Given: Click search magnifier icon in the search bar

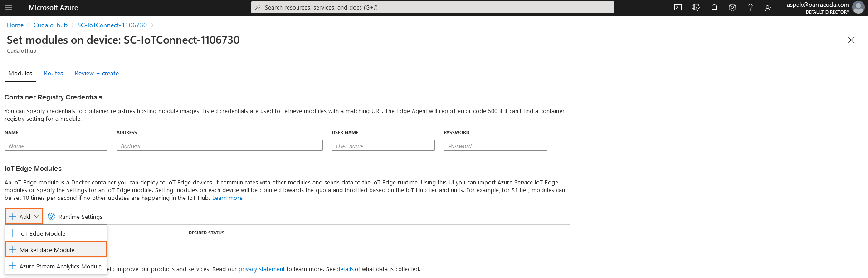Looking at the screenshot, I should [258, 7].
